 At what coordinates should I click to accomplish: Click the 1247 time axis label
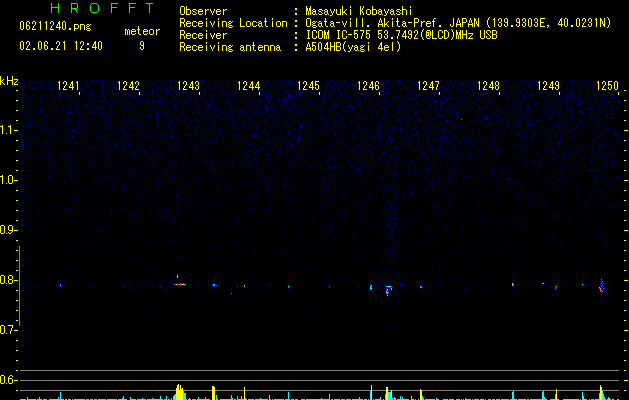click(x=428, y=86)
